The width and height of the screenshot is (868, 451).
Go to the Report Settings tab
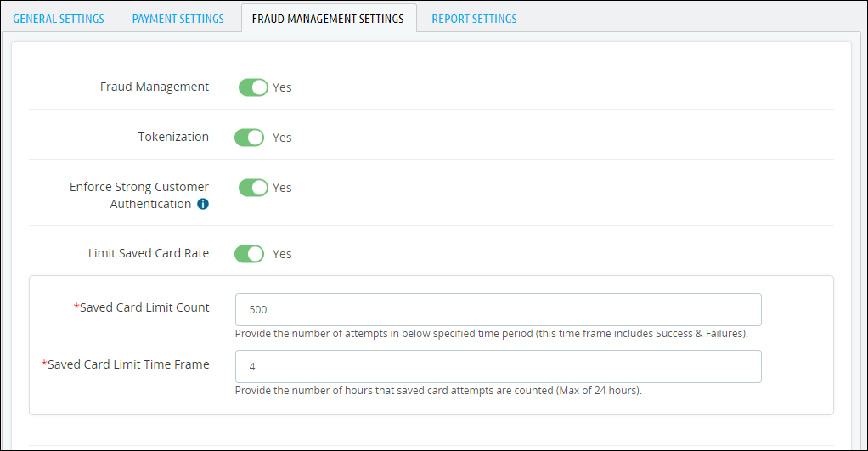tap(474, 19)
